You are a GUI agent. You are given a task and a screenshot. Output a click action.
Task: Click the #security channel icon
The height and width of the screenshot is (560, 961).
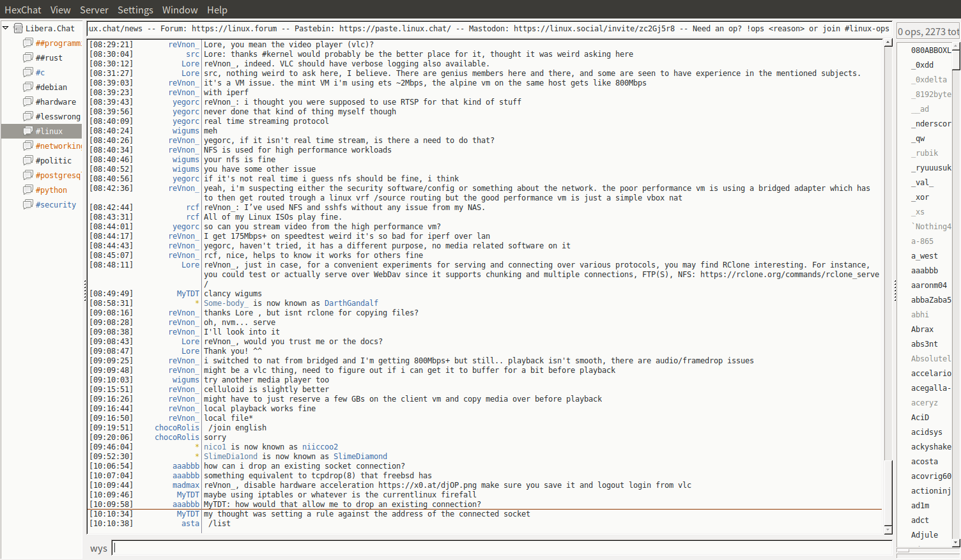[x=28, y=204]
